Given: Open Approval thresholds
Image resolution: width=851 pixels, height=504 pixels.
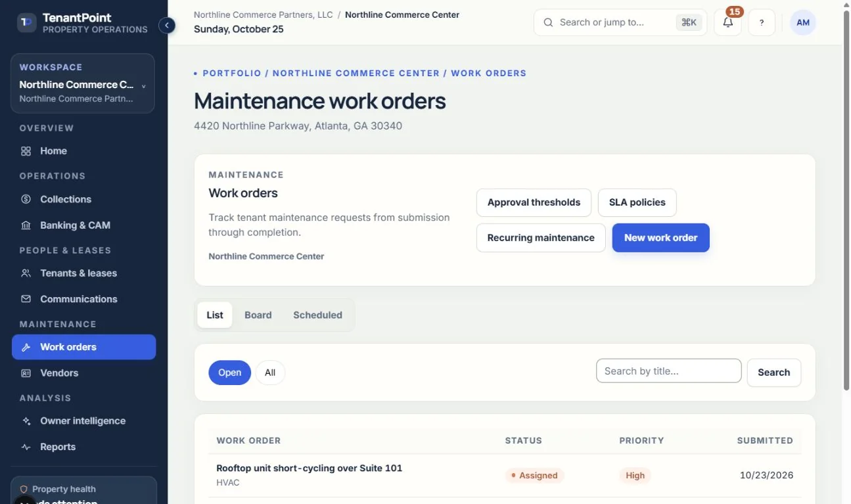Looking at the screenshot, I should tap(534, 202).
